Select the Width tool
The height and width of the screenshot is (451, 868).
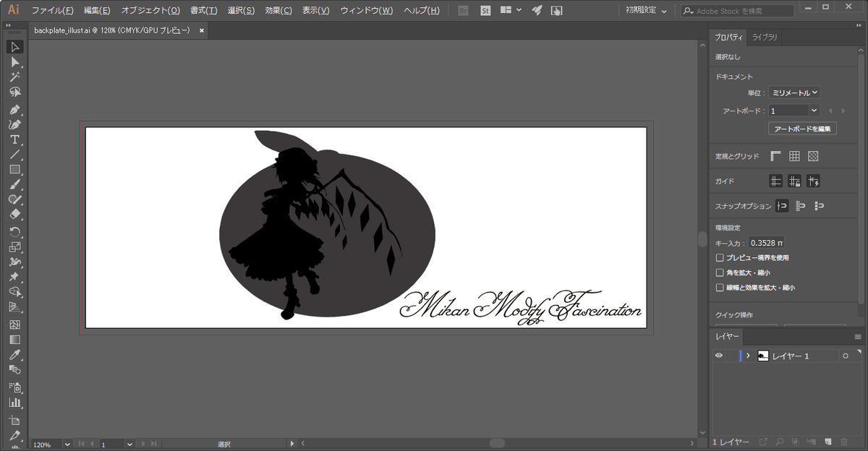[x=14, y=262]
